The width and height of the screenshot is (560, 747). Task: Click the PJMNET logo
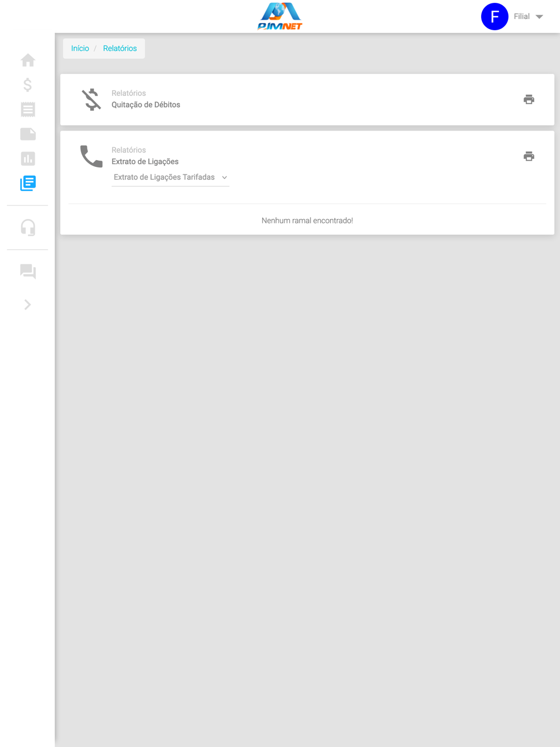coord(280,16)
